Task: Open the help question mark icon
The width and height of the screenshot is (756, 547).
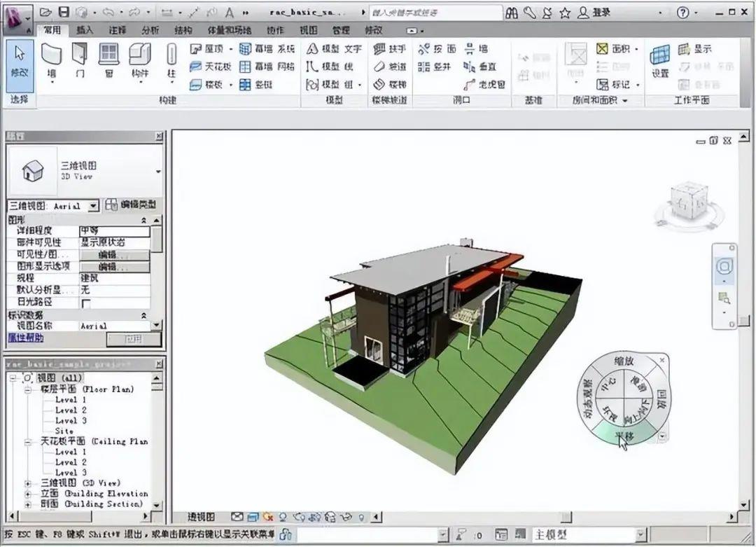Action: [682, 13]
